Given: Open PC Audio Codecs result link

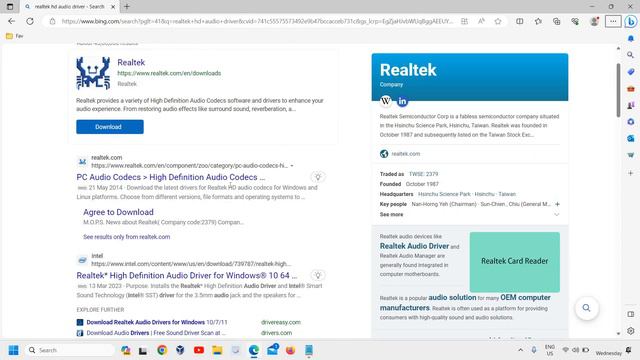Looking at the screenshot, I should pyautogui.click(x=171, y=177).
